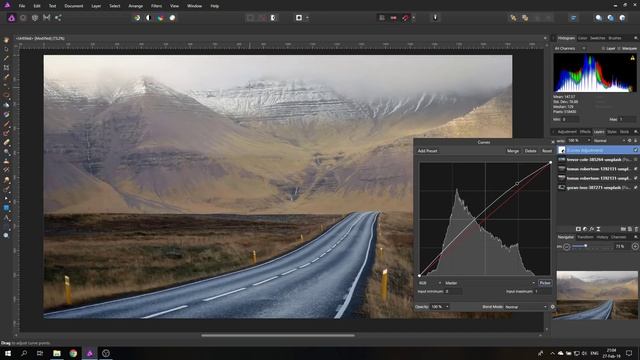Click the Layer Effects fx icon
The width and height of the screenshot is (640, 360).
tap(591, 229)
